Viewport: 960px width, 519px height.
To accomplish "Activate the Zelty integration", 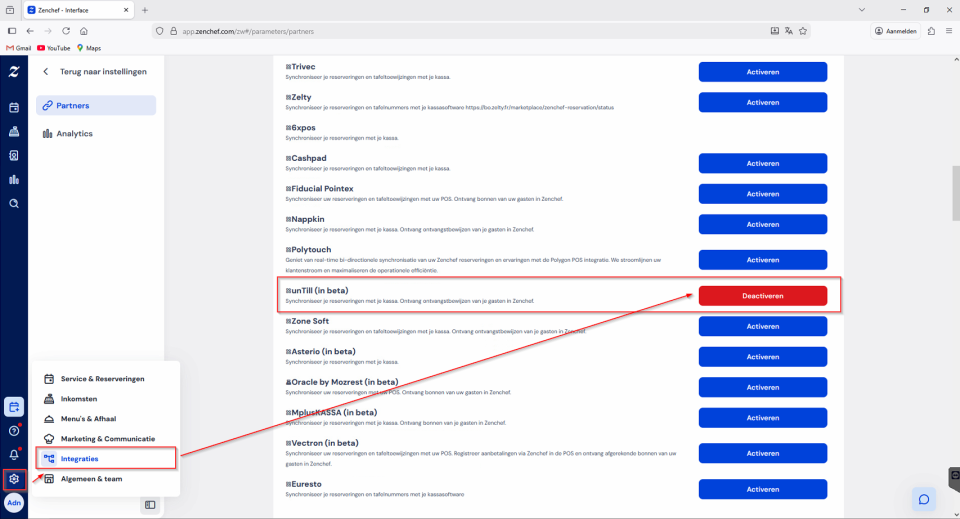I will click(763, 103).
